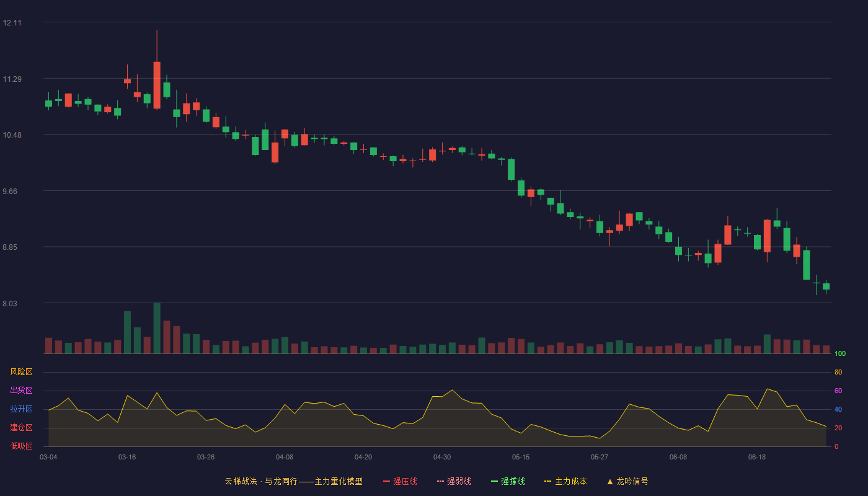Screen dimensions: 868x496
Task: Click the 低吸区 zone label
Action: [x=21, y=446]
